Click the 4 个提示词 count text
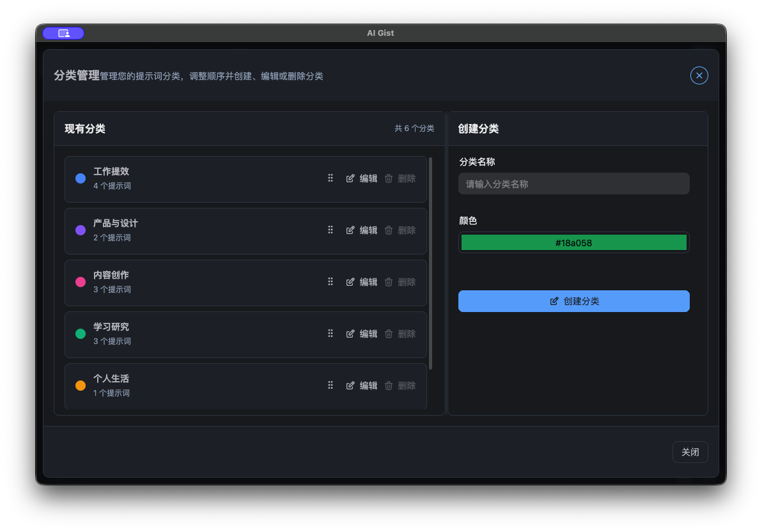 113,186
